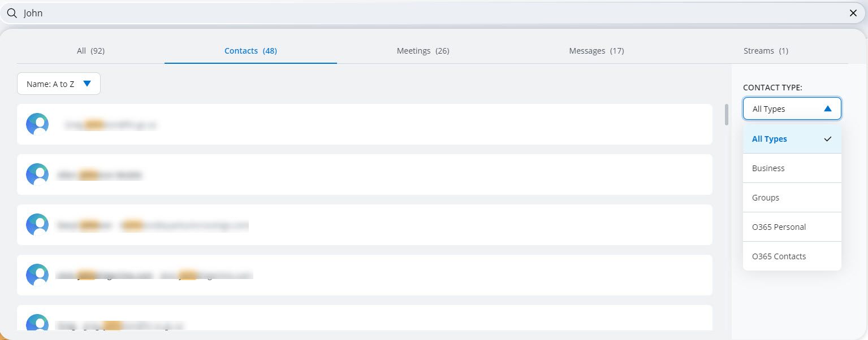The image size is (868, 340).
Task: Click the blue arrow in the sort dropdown
Action: 87,84
